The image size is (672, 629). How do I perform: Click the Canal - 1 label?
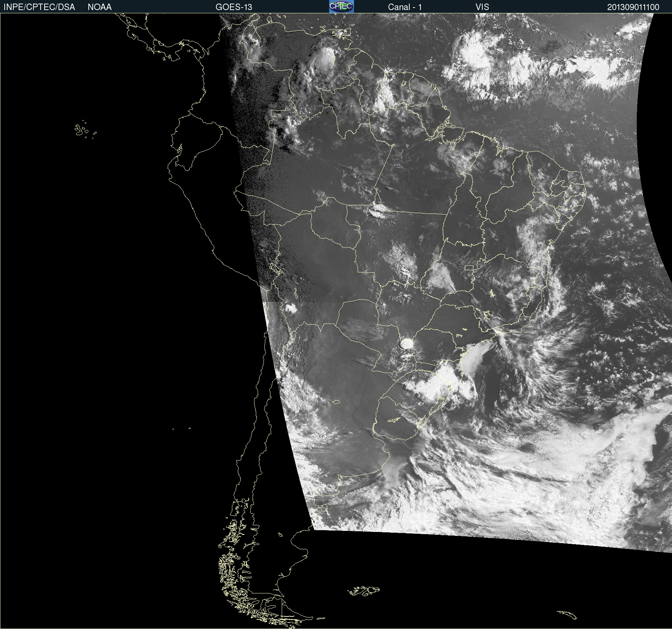click(x=405, y=7)
